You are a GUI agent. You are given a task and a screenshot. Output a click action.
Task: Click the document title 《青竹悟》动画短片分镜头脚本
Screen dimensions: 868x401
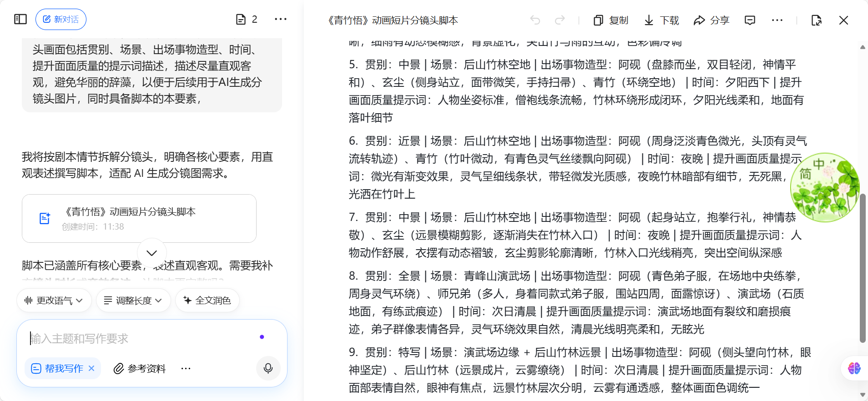coord(392,20)
